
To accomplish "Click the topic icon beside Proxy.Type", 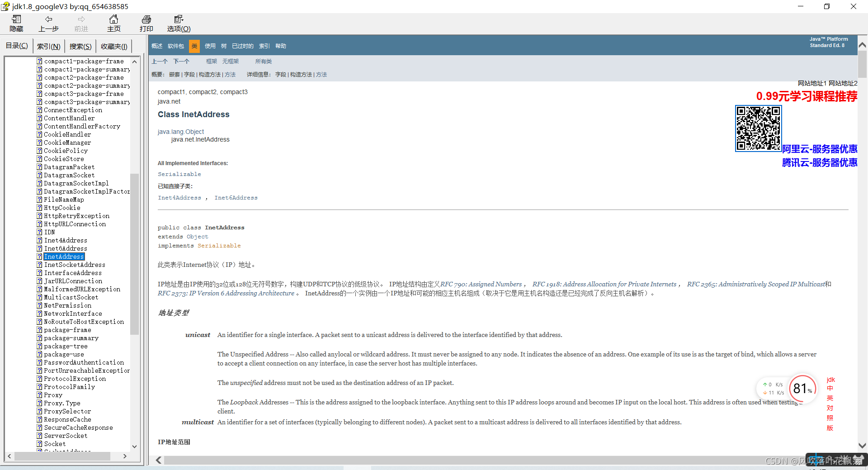I will click(40, 403).
